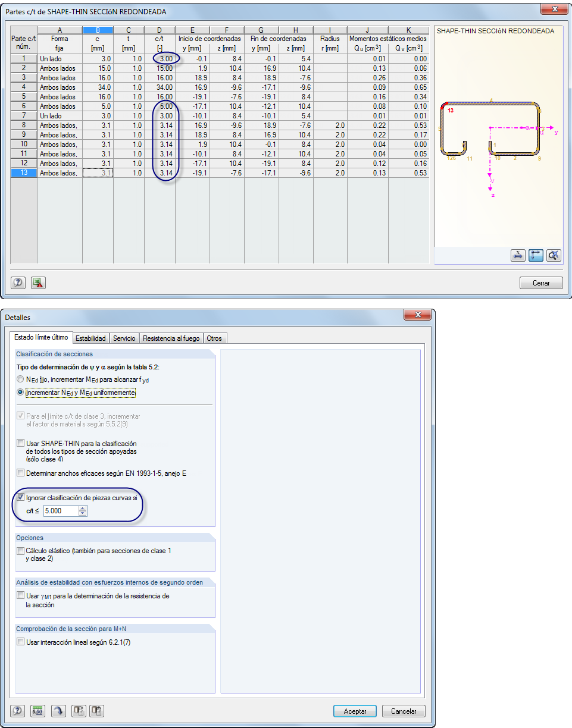Select row 13 header in parts table
This screenshot has width=572, height=728.
coord(24,173)
